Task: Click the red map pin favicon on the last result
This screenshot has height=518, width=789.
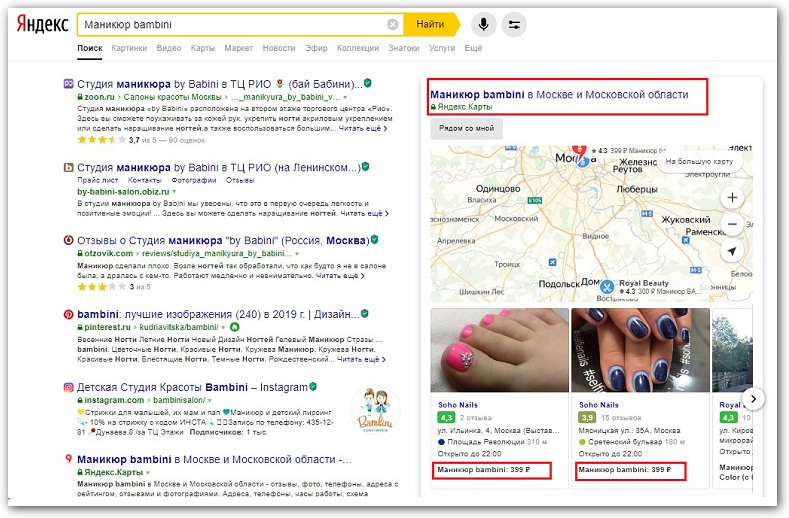Action: (x=68, y=459)
